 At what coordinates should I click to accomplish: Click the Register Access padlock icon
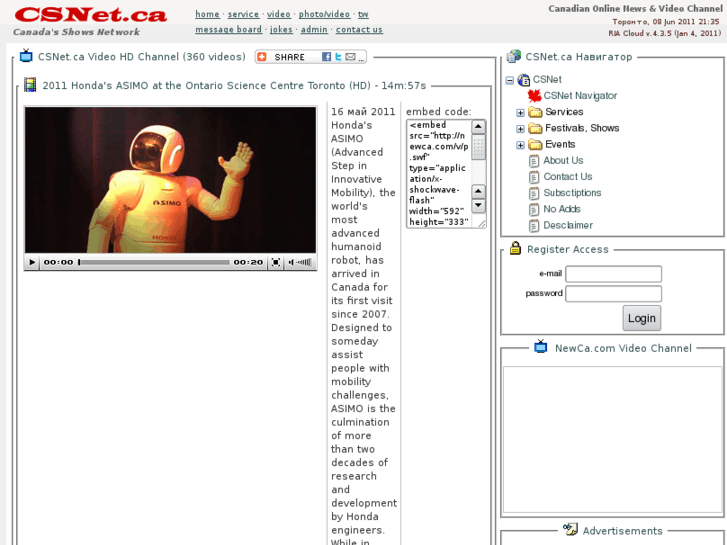(515, 248)
